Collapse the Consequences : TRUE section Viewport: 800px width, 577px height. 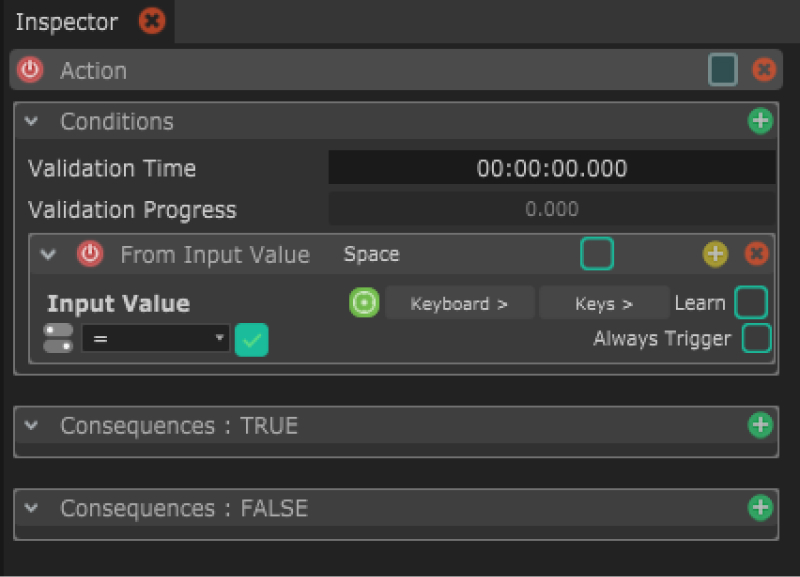(x=32, y=425)
